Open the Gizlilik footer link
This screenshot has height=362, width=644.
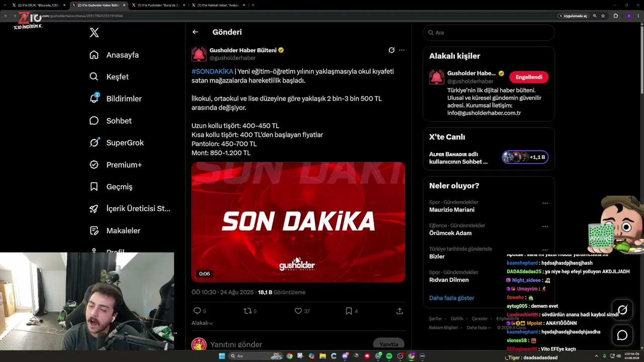tap(457, 319)
